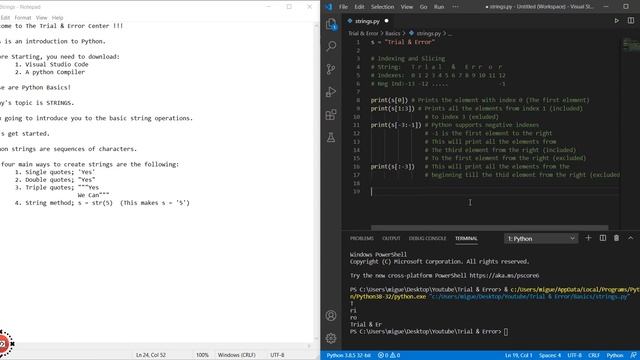Select language mode Python in status bar
Screen dimensions: 640x360
click(615, 355)
